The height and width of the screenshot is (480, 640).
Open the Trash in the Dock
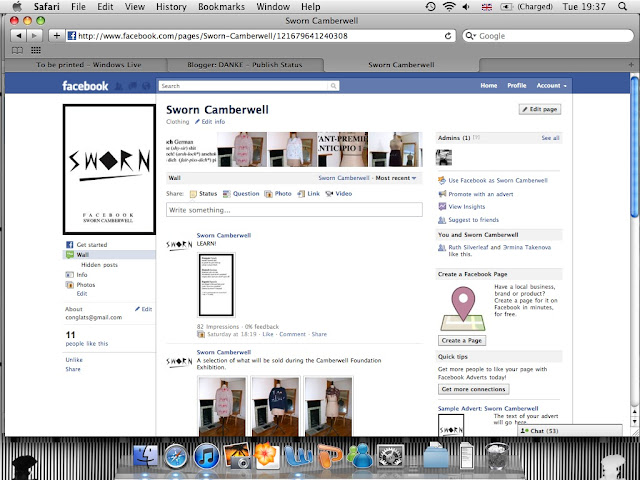[x=496, y=456]
